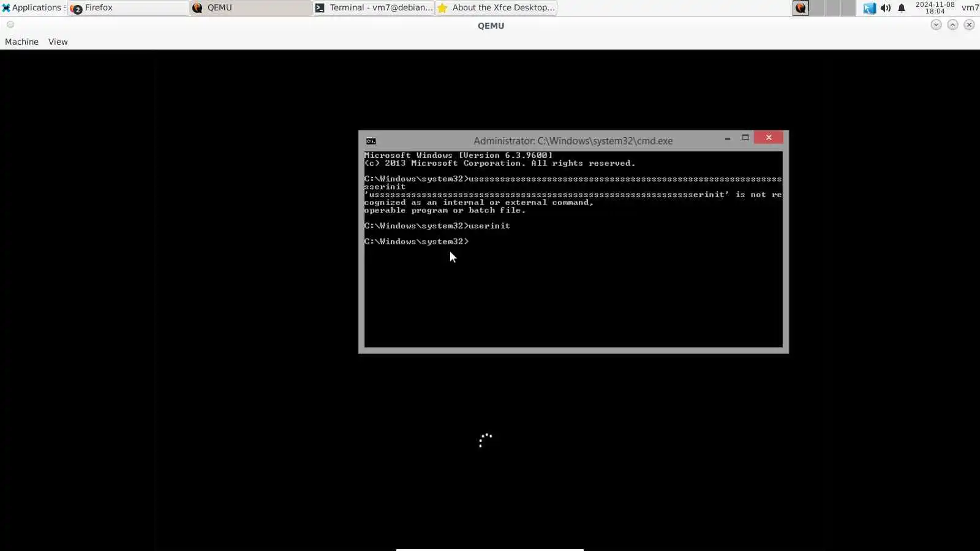
Task: Minimize the Administrator cmd.exe window
Action: (728, 138)
